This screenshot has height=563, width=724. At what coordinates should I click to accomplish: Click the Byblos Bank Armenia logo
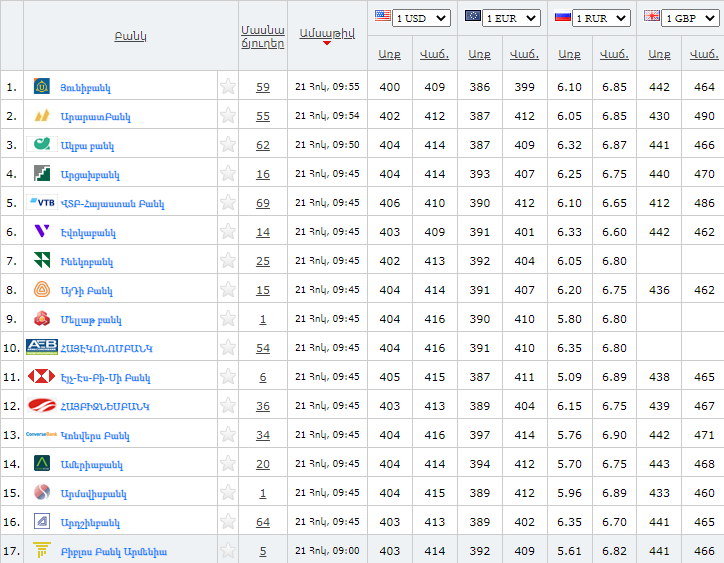(x=42, y=551)
